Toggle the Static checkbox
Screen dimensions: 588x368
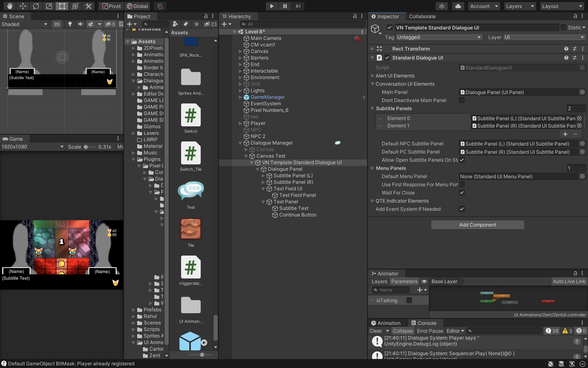pyautogui.click(x=563, y=28)
